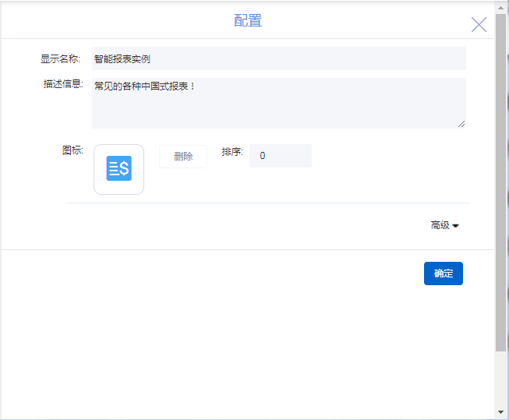
Task: Click the 删除 button beside the icon
Action: [x=183, y=156]
